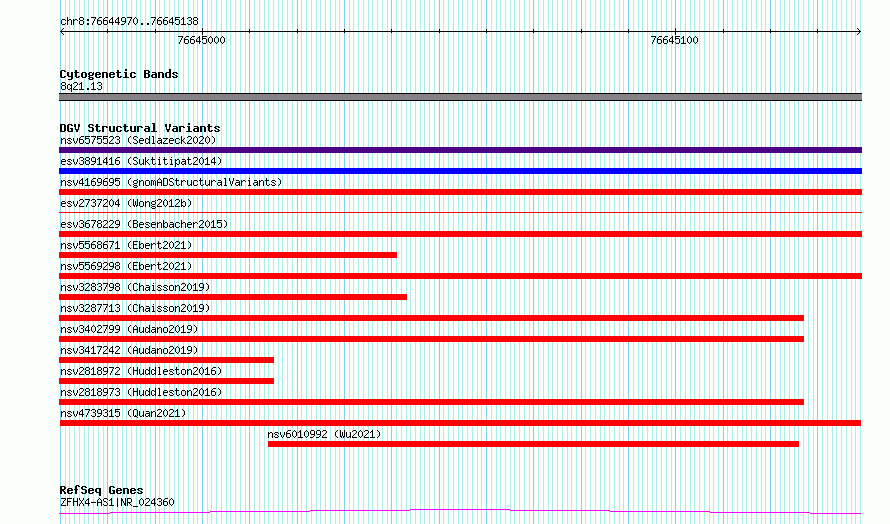Click the esv2737204 (Wong2012b) label
This screenshot has width=890, height=524.
tap(126, 203)
